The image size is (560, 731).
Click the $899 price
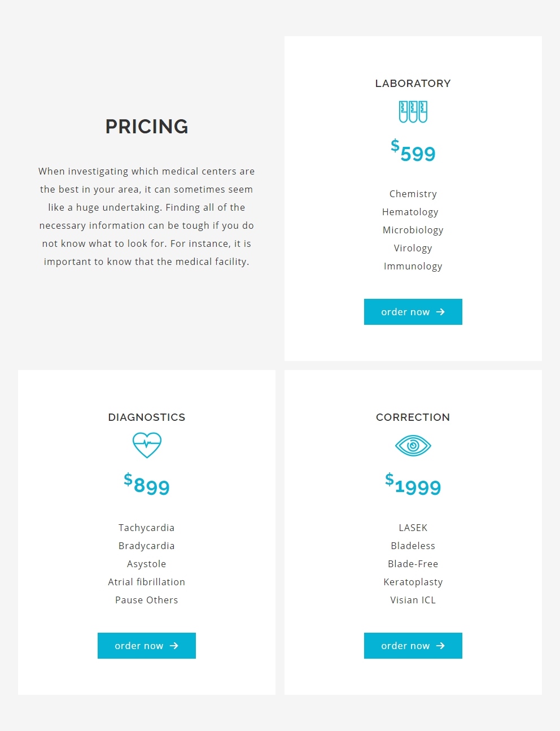point(147,484)
